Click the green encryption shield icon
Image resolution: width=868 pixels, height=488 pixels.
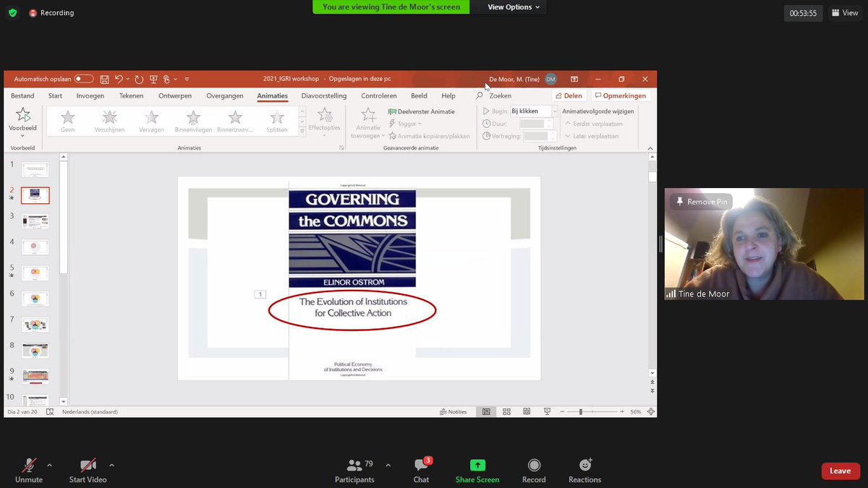(x=12, y=13)
